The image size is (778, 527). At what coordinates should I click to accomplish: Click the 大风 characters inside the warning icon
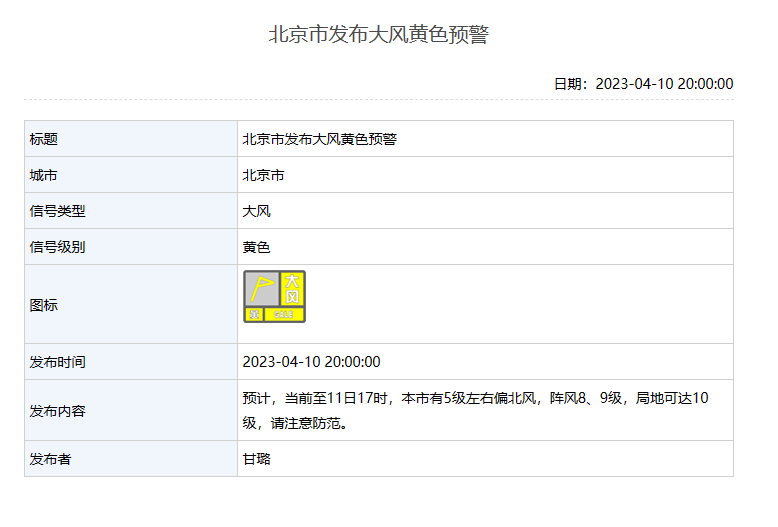click(292, 289)
